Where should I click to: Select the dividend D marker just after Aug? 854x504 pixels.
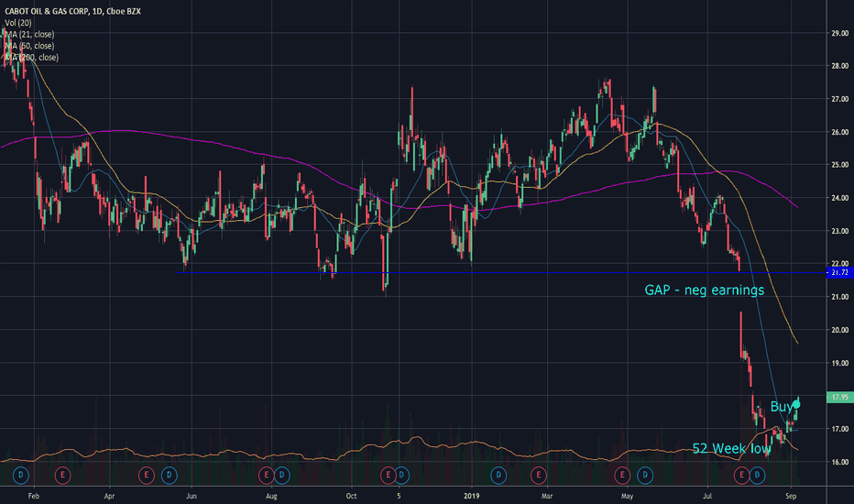(281, 475)
